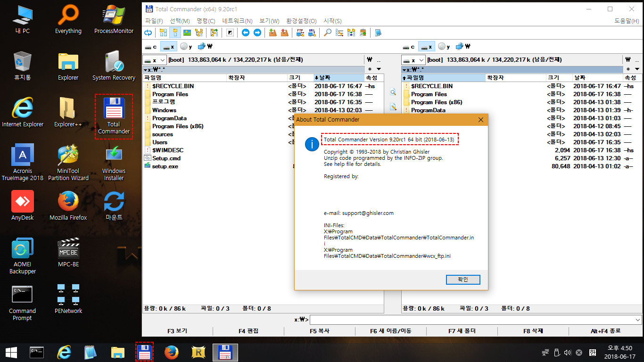Viewport: 644px width, 362px height.
Task: Click the F7 새 폴더 button
Action: point(462,331)
